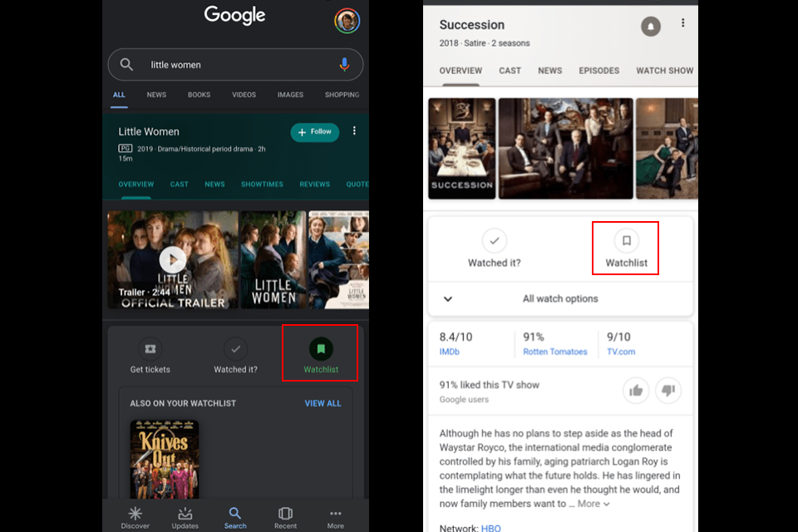This screenshot has width=798, height=532.
Task: Tap the Get tickets icon
Action: pos(150,349)
